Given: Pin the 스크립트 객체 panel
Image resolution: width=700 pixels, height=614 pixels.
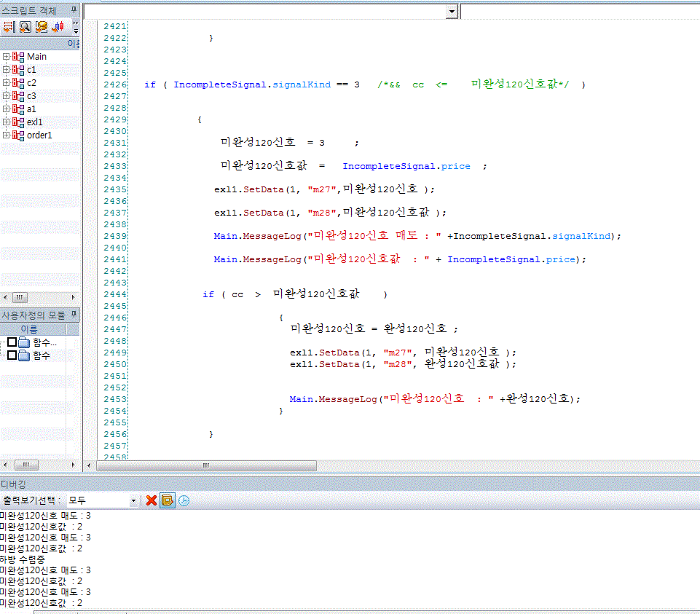Looking at the screenshot, I should click(x=74, y=9).
